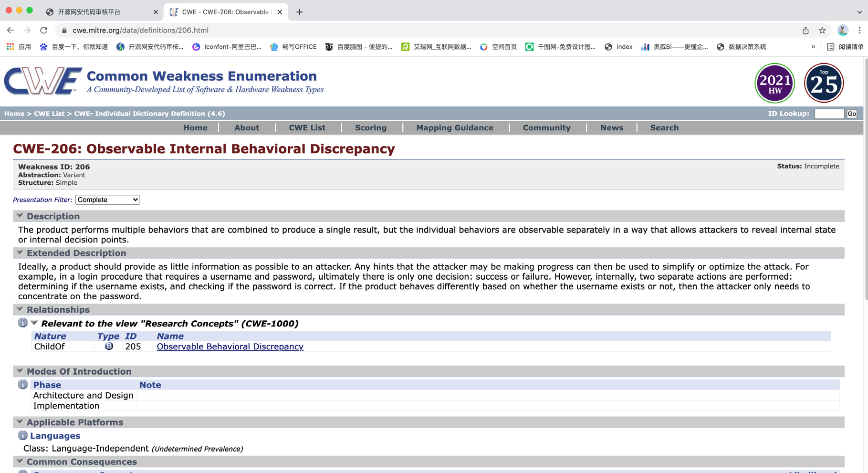Click the browser share icon
Image resolution: width=868 pixels, height=473 pixels.
point(805,30)
